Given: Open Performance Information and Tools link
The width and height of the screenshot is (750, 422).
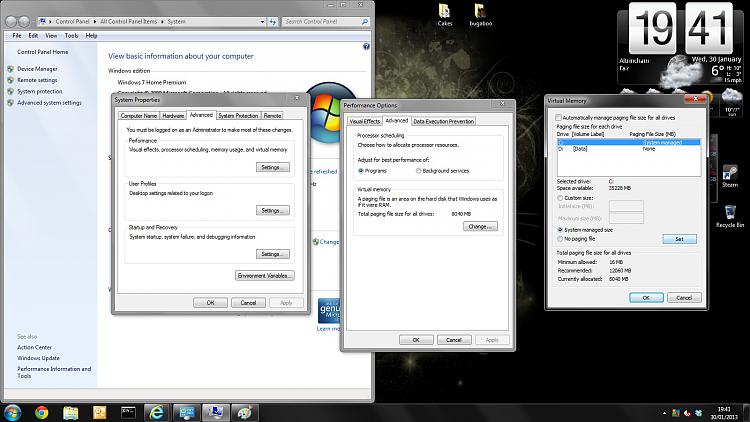Looking at the screenshot, I should coord(54,372).
